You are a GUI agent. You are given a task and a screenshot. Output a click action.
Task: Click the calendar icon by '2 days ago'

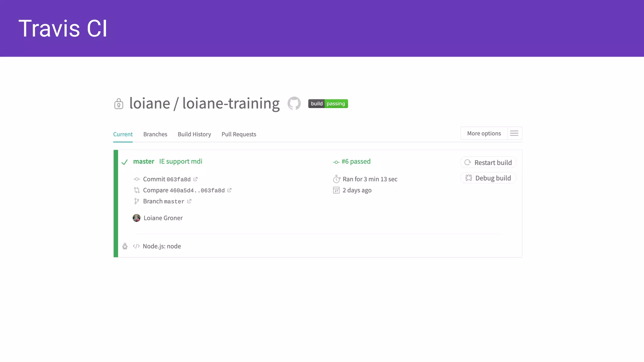pyautogui.click(x=336, y=190)
